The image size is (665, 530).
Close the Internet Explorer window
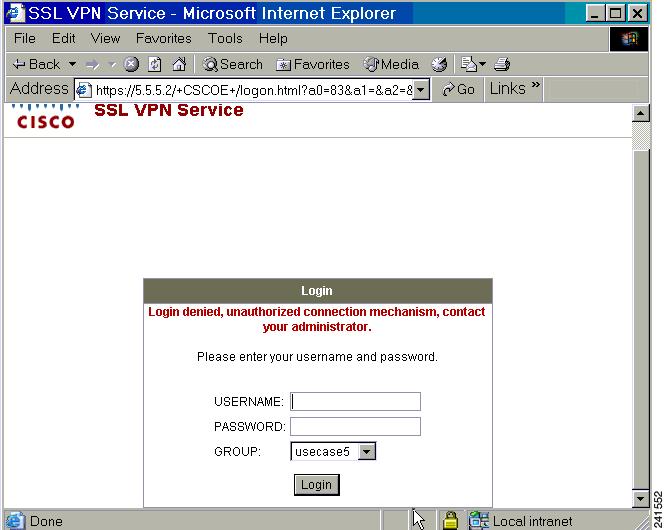coord(637,13)
